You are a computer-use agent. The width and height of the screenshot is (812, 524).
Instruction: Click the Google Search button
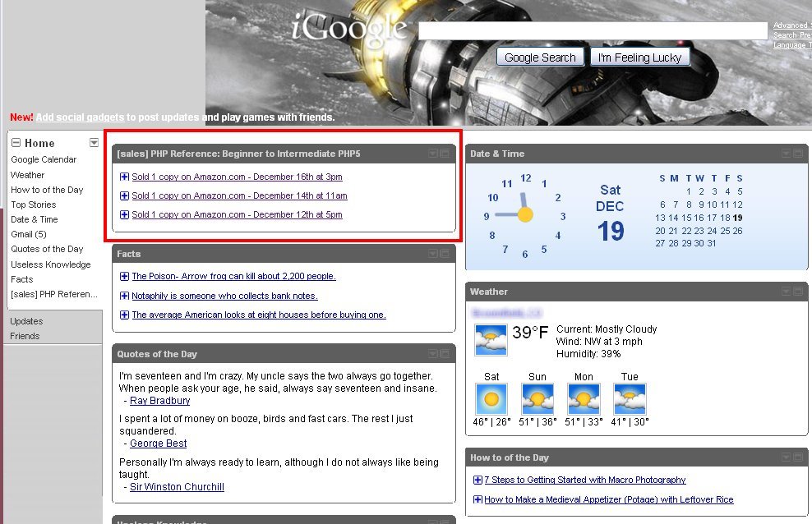coord(540,57)
